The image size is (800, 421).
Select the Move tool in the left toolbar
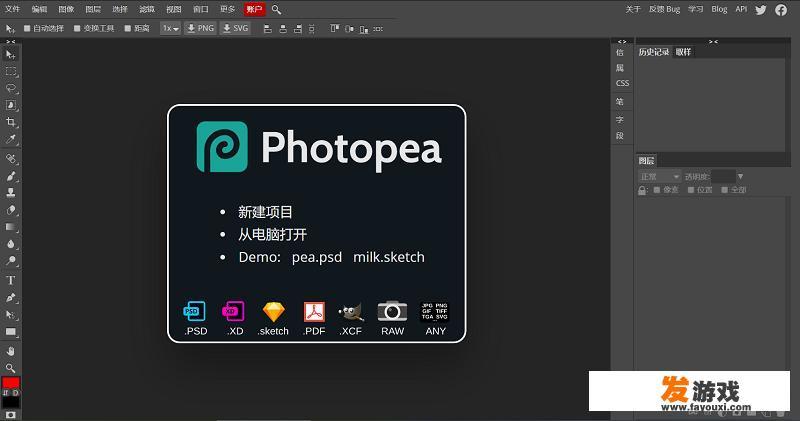click(10, 55)
